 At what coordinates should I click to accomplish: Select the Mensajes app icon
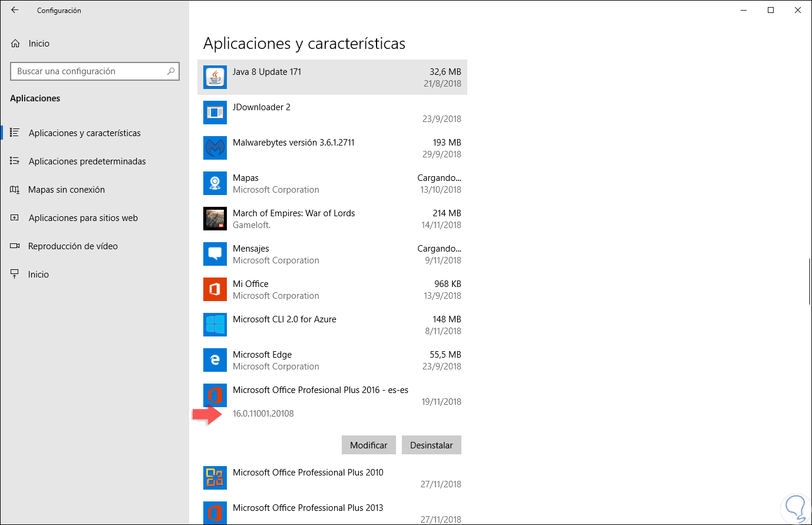pyautogui.click(x=215, y=254)
